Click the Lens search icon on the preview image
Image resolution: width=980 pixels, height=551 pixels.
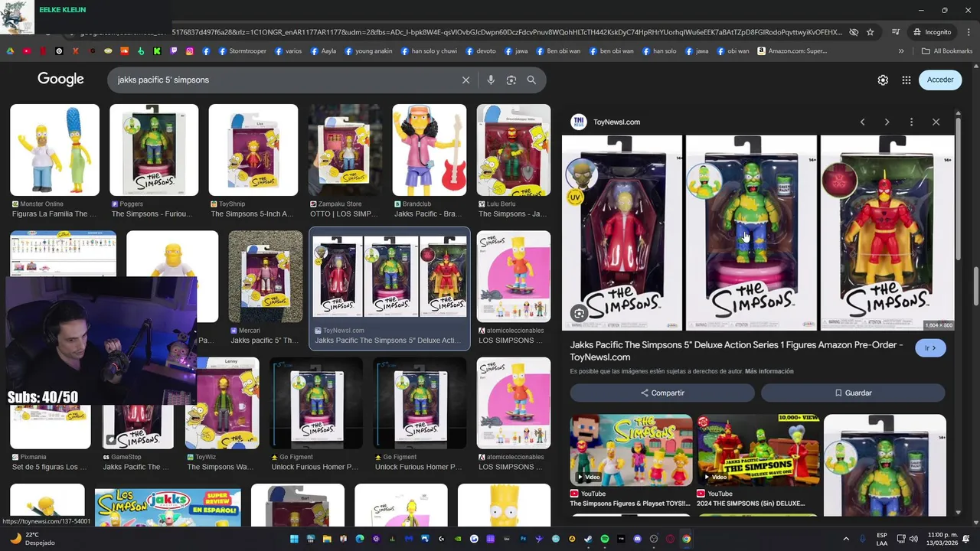coord(580,314)
